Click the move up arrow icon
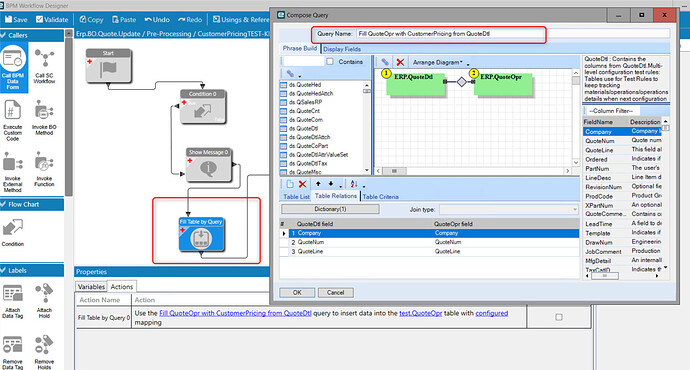Image resolution: width=690 pixels, height=370 pixels. coord(318,184)
